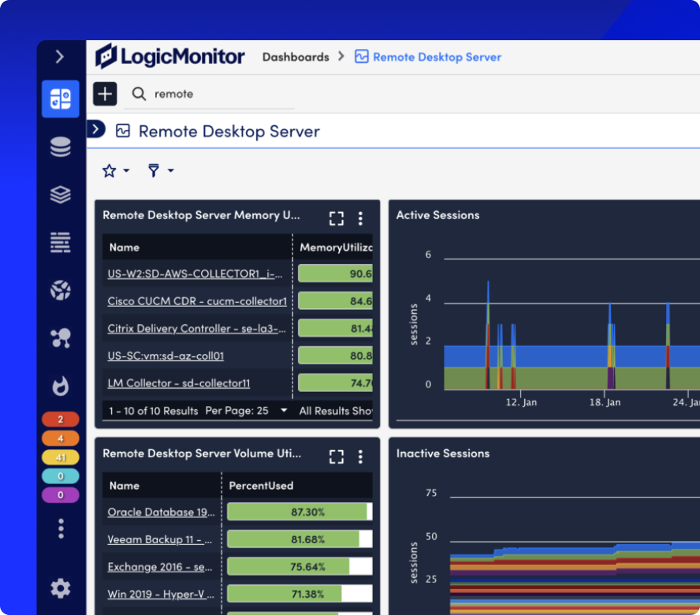Click the purple alert badge showing 0

(x=60, y=495)
